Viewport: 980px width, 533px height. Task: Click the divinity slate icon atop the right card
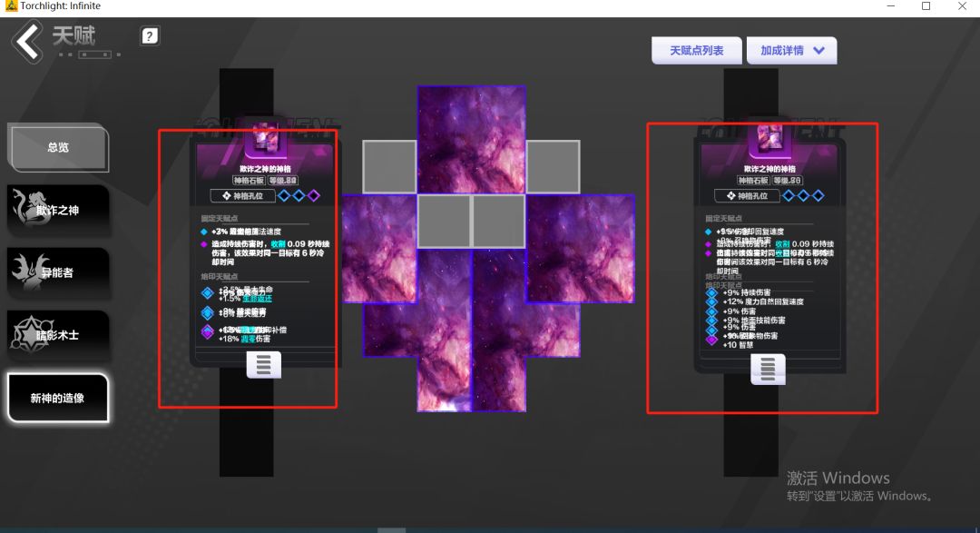tap(770, 138)
